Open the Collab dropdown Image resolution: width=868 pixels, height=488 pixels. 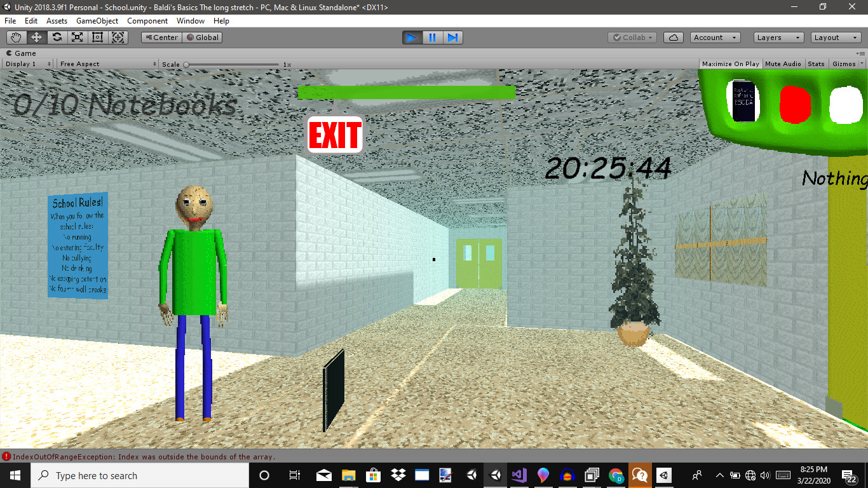632,37
